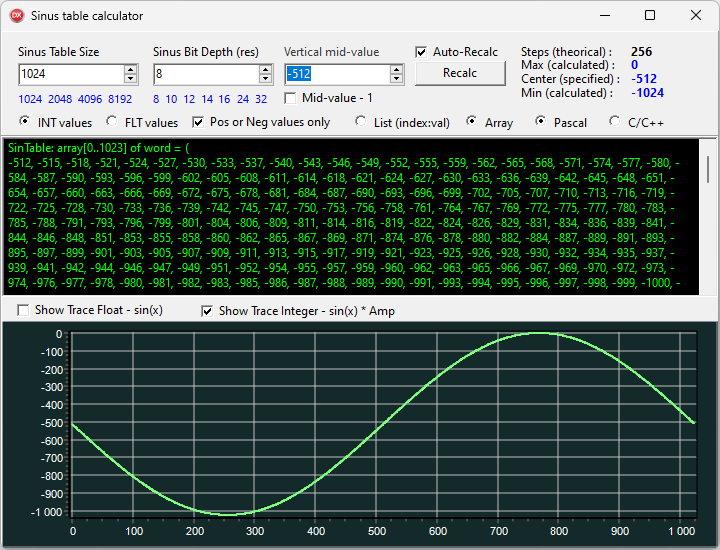The width and height of the screenshot is (720, 550).
Task: Focus the Sinus Table Size field
Action: [x=71, y=74]
